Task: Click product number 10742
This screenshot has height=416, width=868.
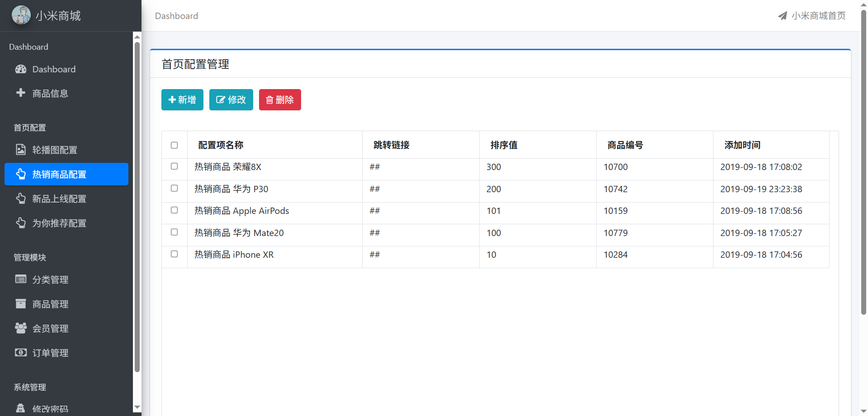Action: 616,189
